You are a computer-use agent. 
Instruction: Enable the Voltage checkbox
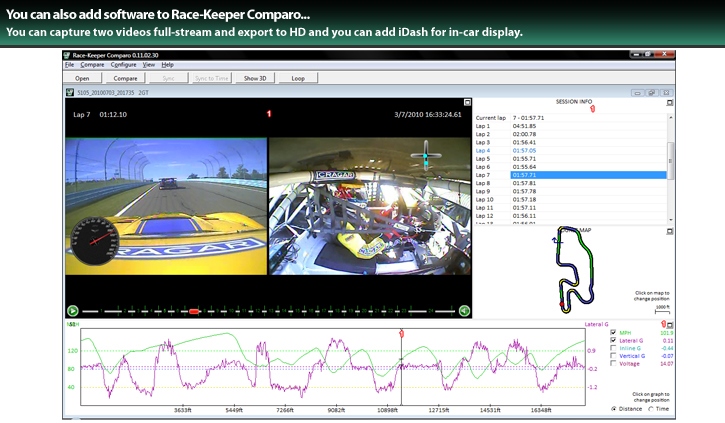[x=613, y=364]
